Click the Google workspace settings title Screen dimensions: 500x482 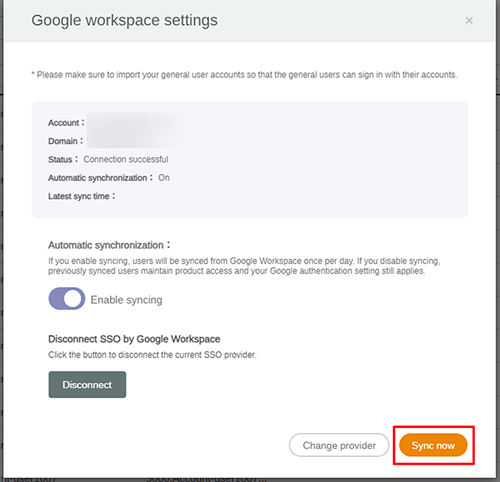[x=124, y=20]
